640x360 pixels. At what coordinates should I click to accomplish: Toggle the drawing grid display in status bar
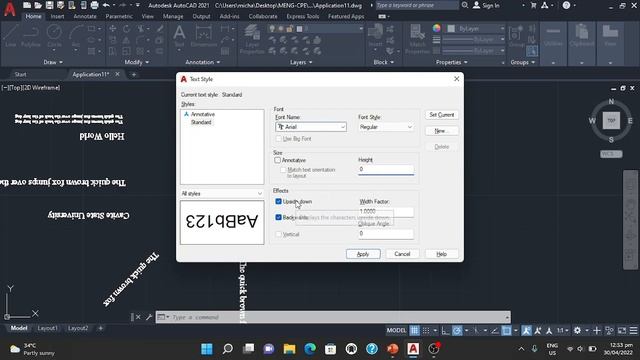tap(414, 330)
